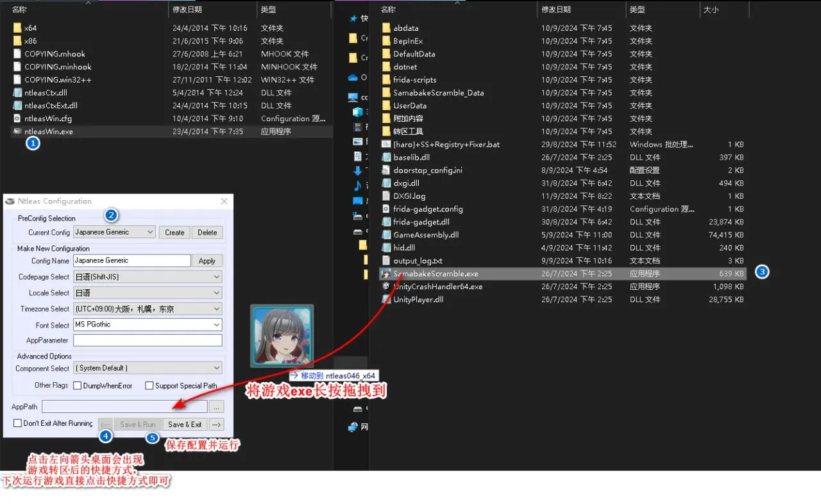Enable the DumpWhenError checkbox

coord(78,386)
